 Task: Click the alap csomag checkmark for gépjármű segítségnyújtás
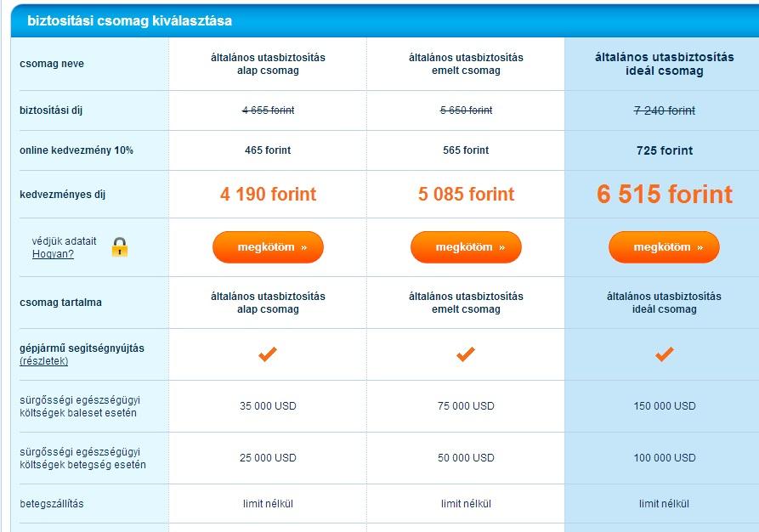click(268, 354)
